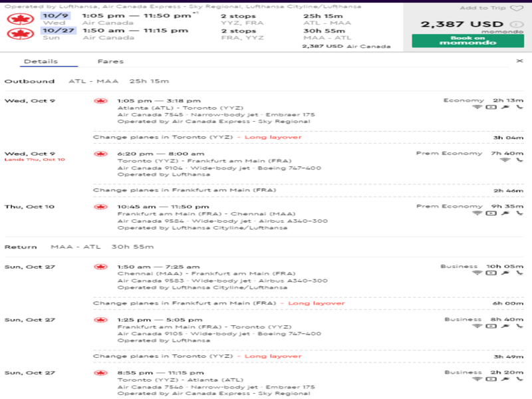This screenshot has height=399, width=532.
Task: Click the green Book on momondo button
Action: [468, 41]
